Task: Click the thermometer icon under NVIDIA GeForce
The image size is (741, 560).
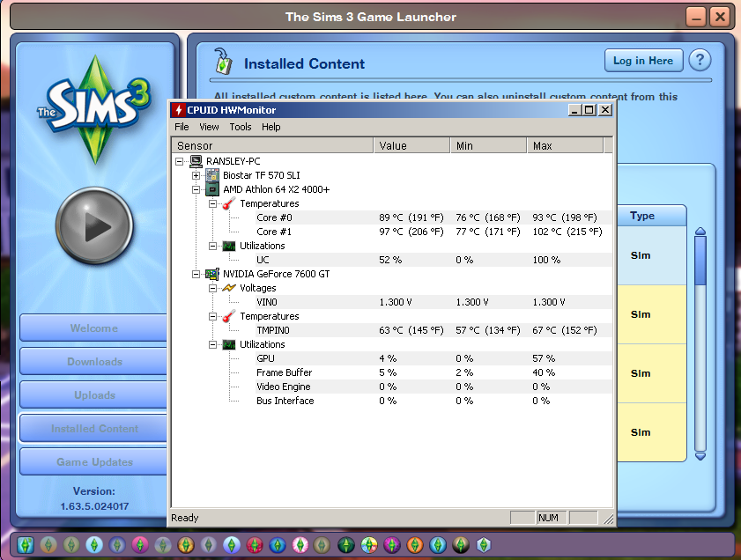Action: [229, 316]
